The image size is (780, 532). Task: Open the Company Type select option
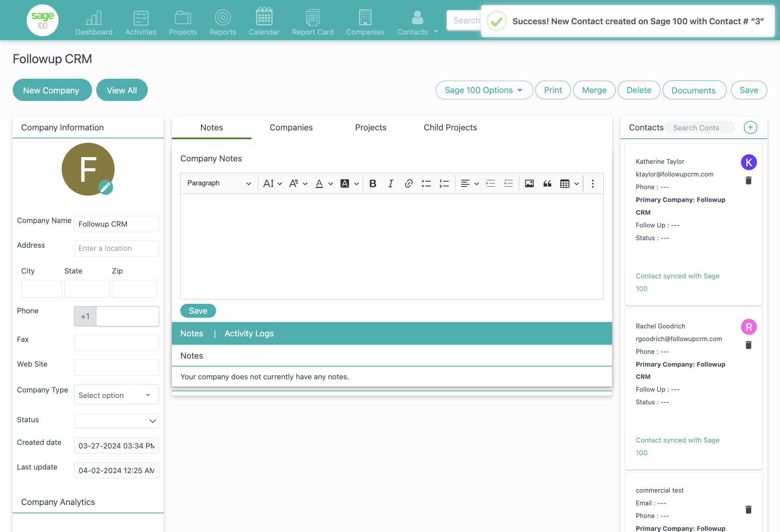click(117, 394)
